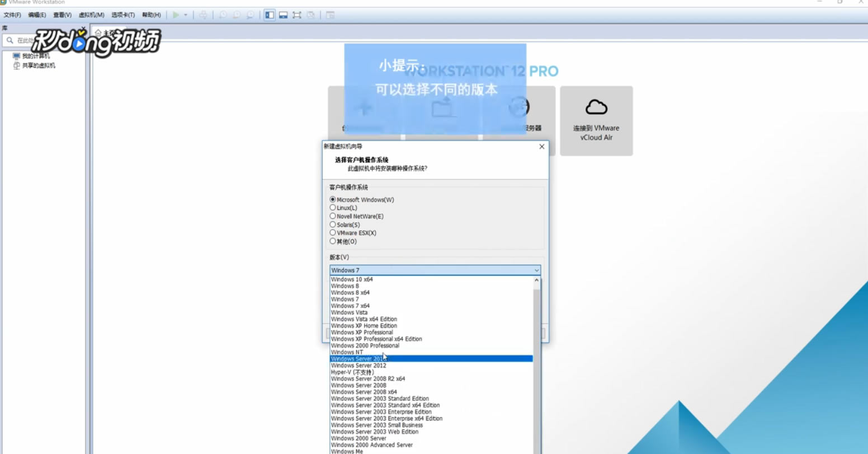
Task: Choose Windows XP Professional x64 Edition
Action: coord(431,339)
